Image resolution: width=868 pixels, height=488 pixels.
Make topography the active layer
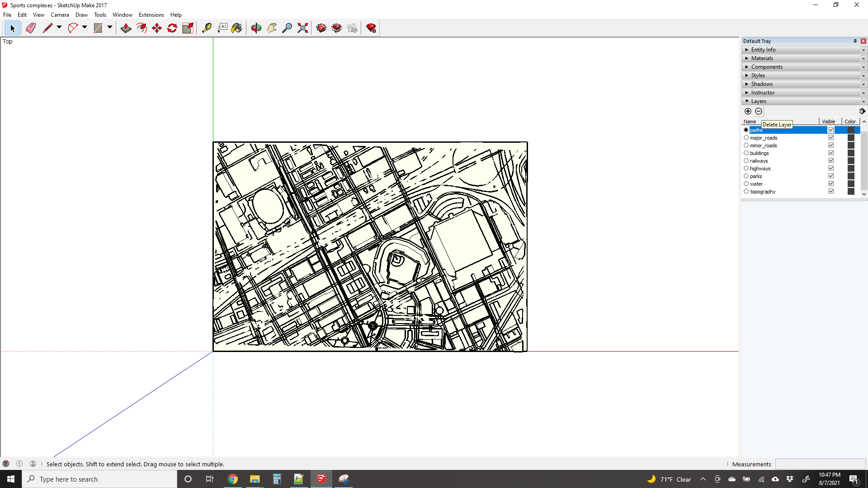click(746, 192)
